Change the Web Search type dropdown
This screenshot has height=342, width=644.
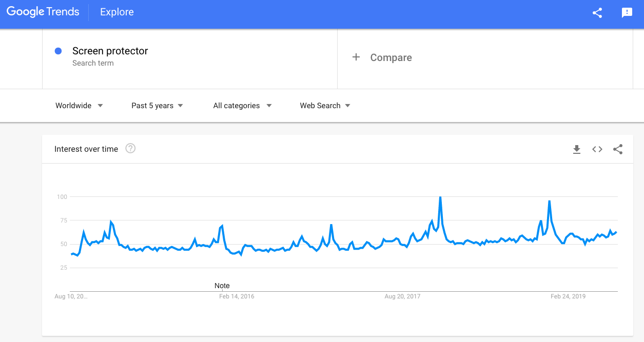pos(325,106)
